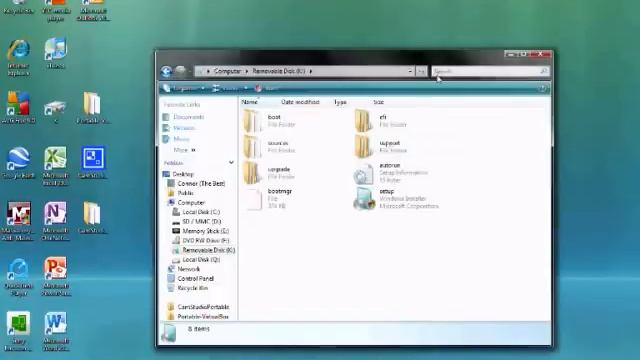640x360 pixels.
Task: Open Pictures favorite link
Action: (x=180, y=128)
